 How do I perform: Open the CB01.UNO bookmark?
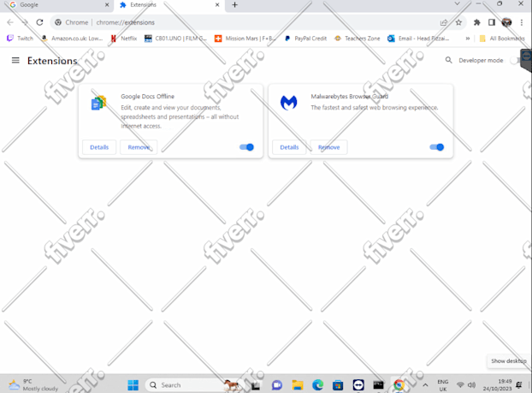(x=175, y=39)
